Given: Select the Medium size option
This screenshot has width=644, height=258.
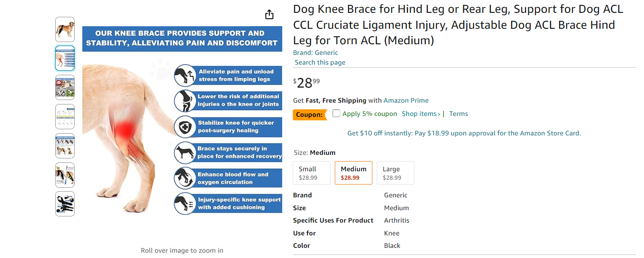Looking at the screenshot, I should (x=353, y=173).
